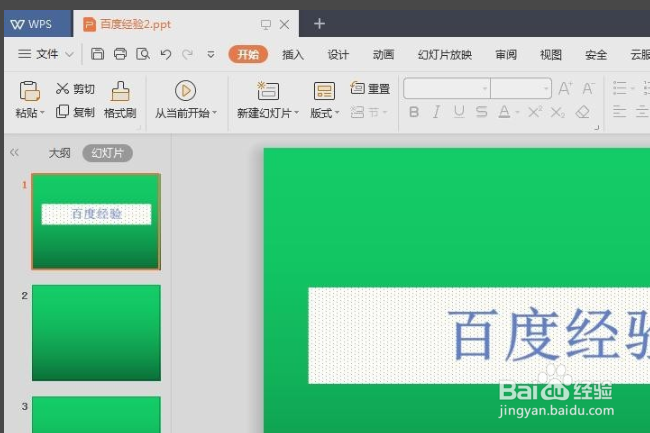Switch to the 动画 ribbon tab

point(383,54)
